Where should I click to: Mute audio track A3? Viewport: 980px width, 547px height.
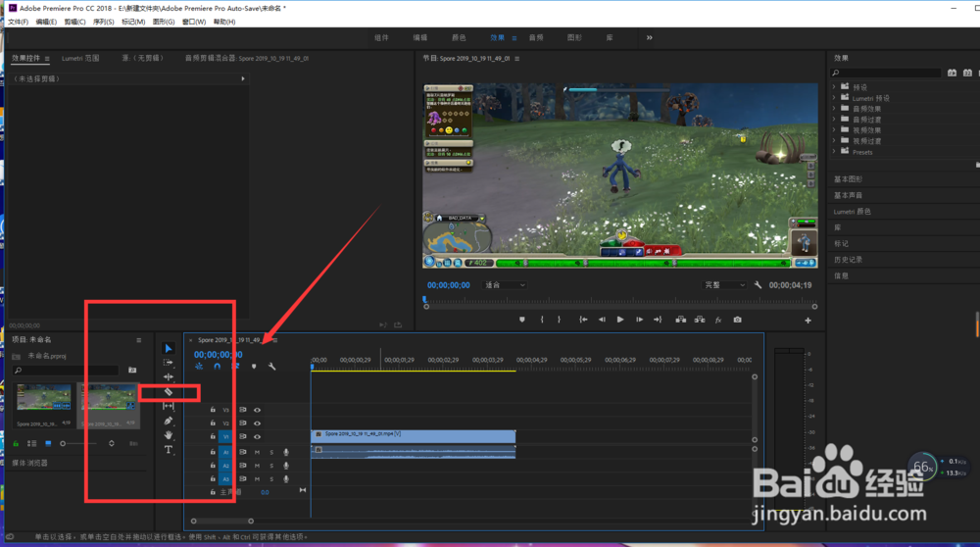257,478
